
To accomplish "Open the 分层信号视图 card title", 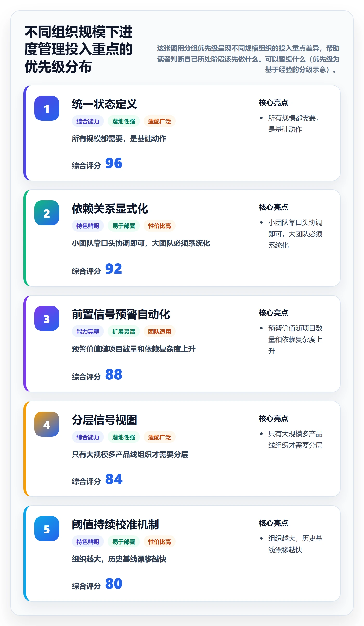I will [x=104, y=420].
